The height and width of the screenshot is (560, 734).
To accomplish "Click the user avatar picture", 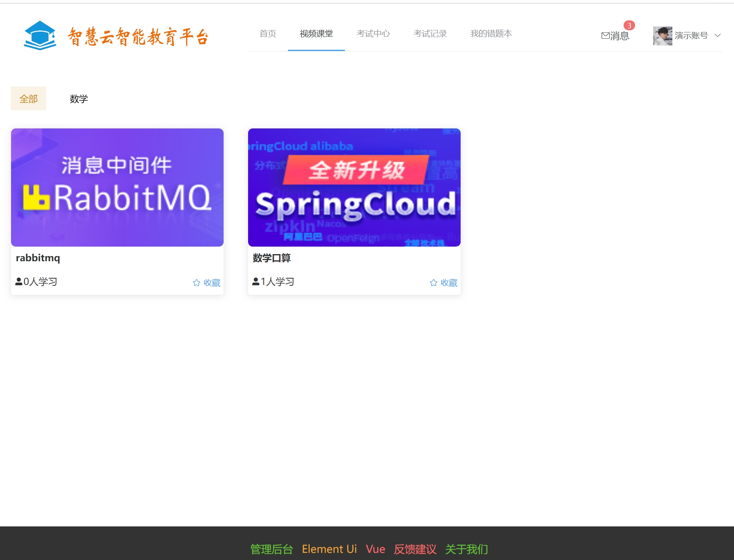I will point(663,36).
